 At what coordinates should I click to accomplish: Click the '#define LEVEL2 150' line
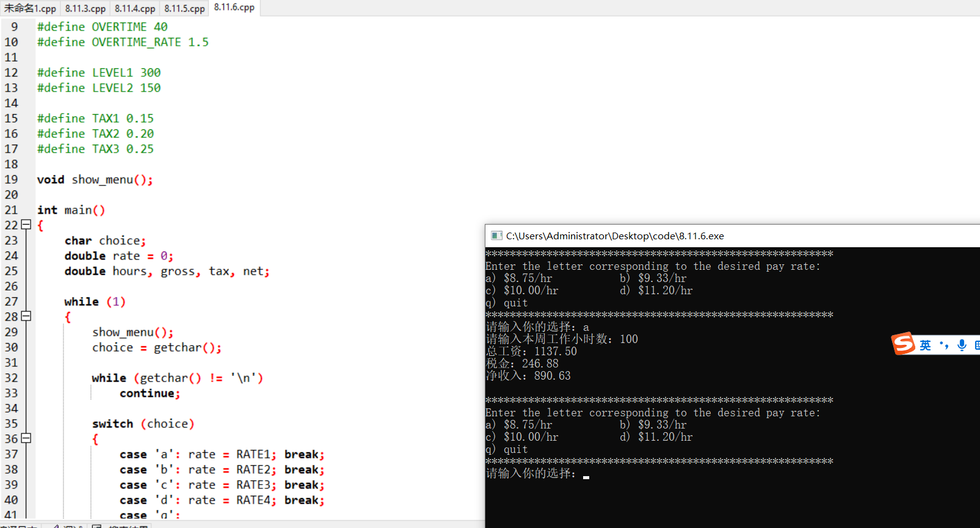coord(99,88)
